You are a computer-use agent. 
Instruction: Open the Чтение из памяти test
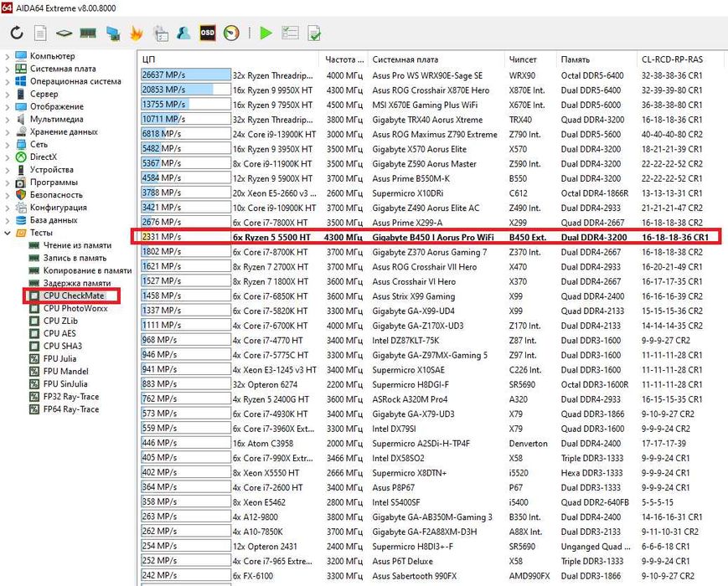[78, 245]
